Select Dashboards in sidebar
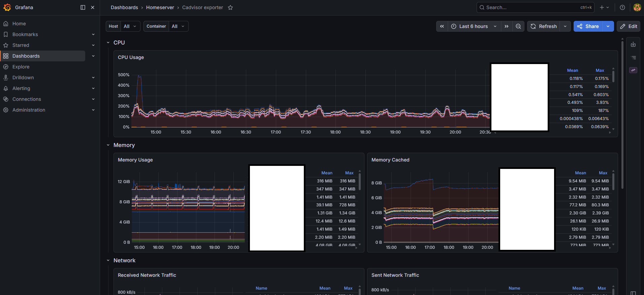 (43, 56)
